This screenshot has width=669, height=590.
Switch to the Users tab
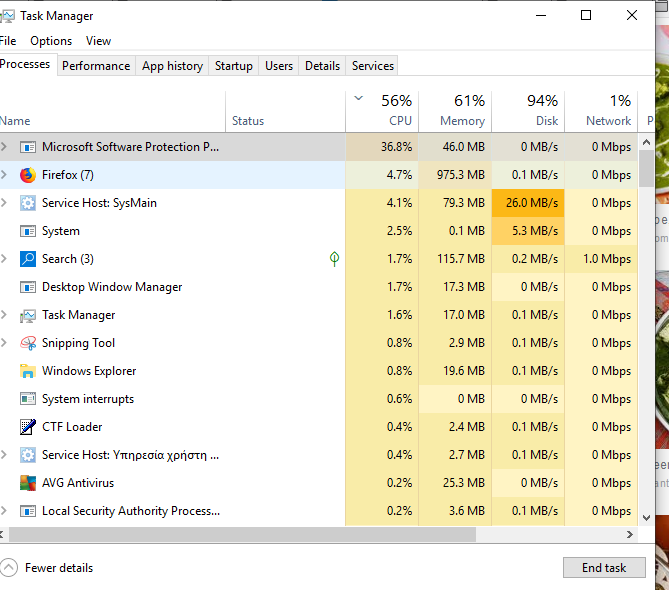[x=279, y=66]
